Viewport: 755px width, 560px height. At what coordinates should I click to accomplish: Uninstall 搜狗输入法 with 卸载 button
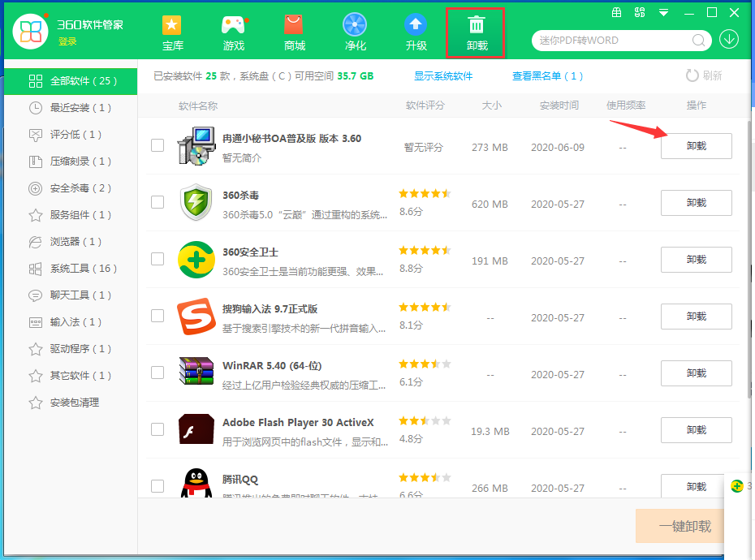(x=697, y=317)
